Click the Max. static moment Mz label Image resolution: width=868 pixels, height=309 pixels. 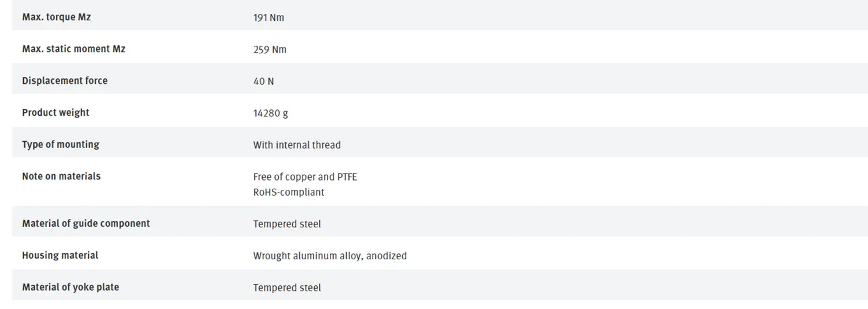click(73, 49)
